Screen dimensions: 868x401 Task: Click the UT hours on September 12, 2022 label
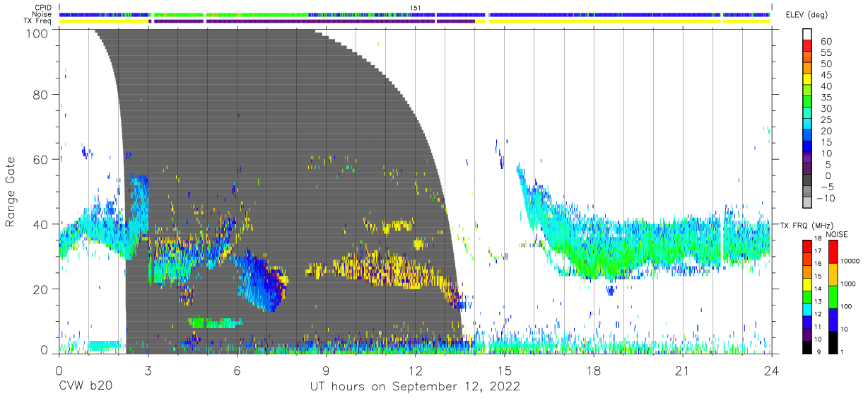[415, 387]
